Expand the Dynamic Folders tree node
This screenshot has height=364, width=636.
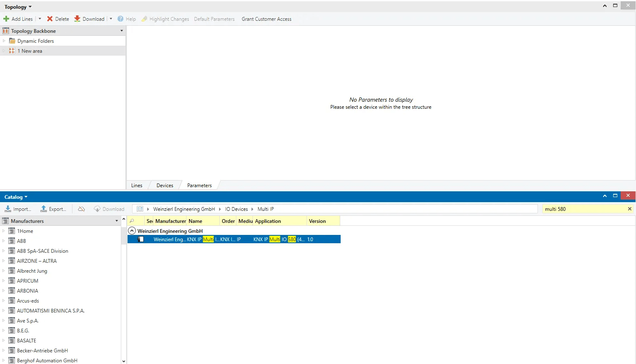4,41
